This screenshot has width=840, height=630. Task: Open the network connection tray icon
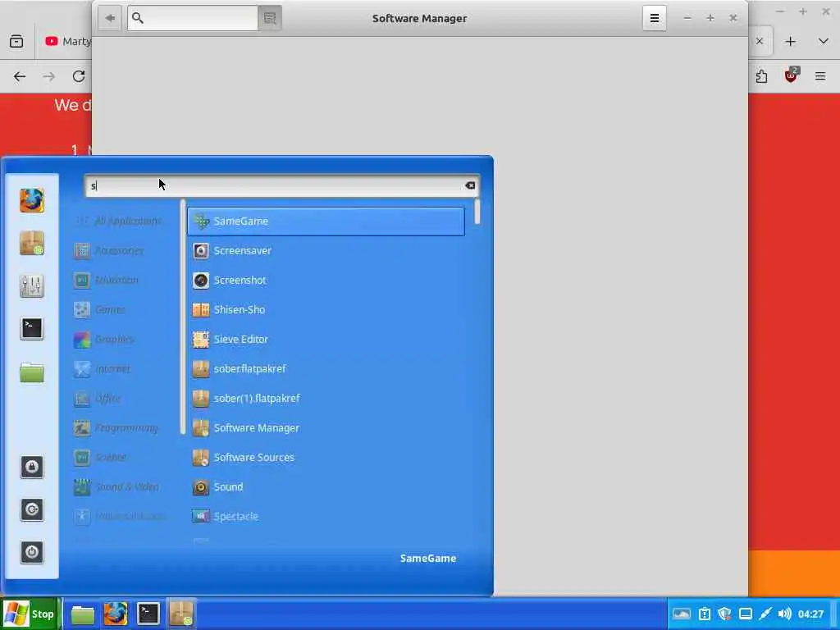tap(765, 614)
